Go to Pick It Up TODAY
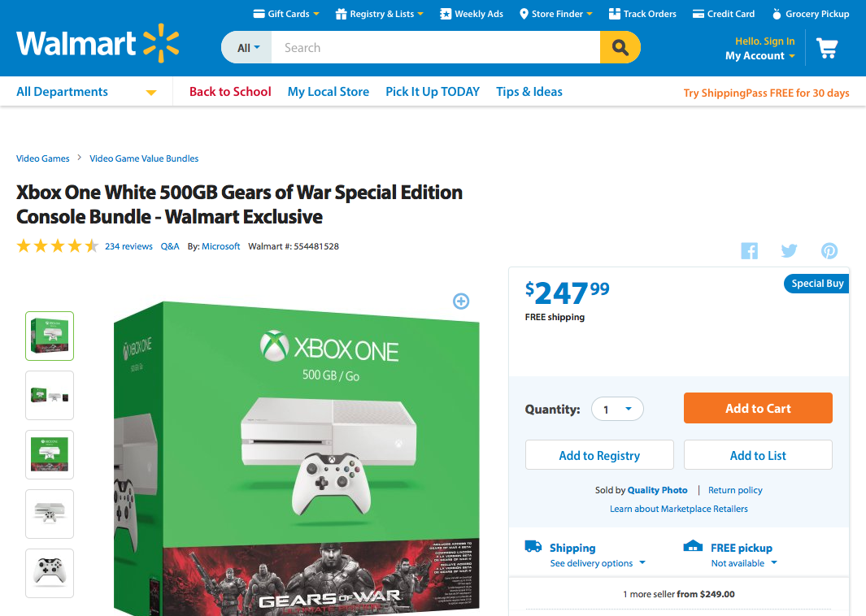The image size is (866, 616). click(433, 92)
